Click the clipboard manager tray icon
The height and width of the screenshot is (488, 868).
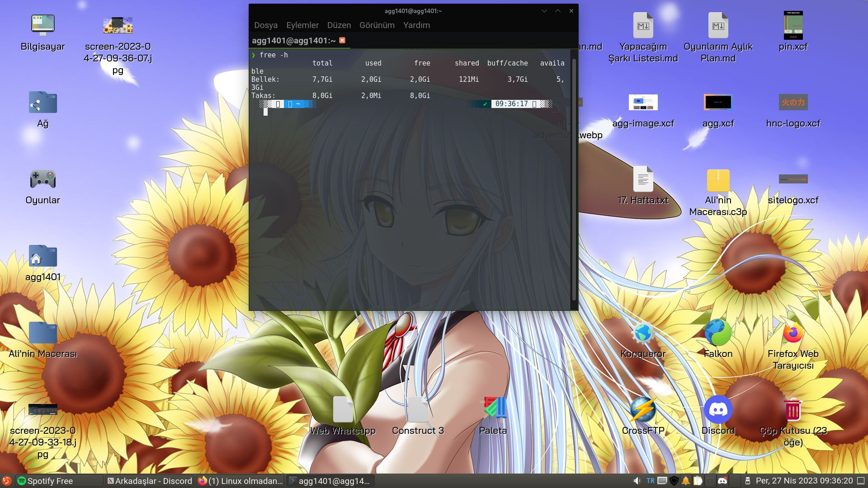pyautogui.click(x=698, y=481)
